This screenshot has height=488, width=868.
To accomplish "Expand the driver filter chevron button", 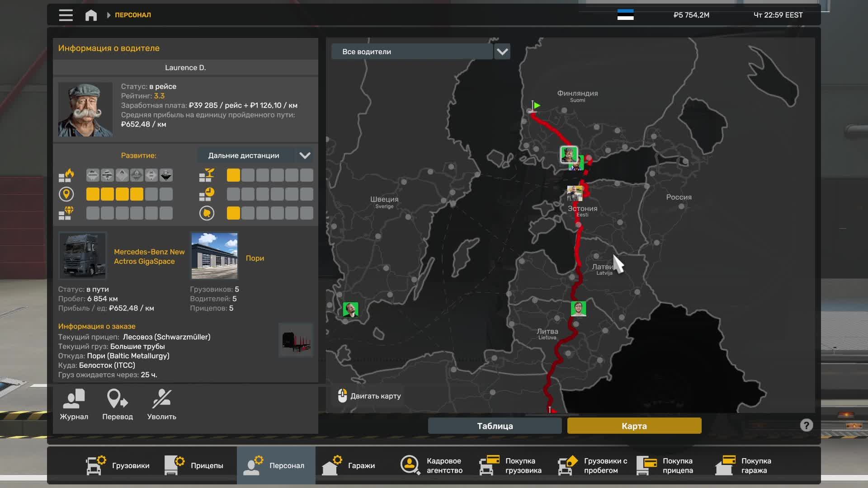I will point(502,52).
